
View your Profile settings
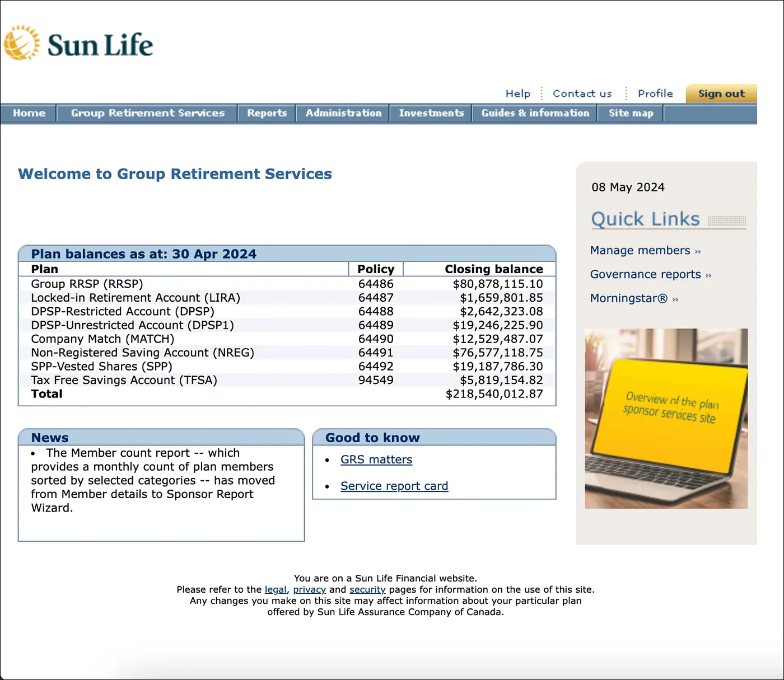coord(655,93)
